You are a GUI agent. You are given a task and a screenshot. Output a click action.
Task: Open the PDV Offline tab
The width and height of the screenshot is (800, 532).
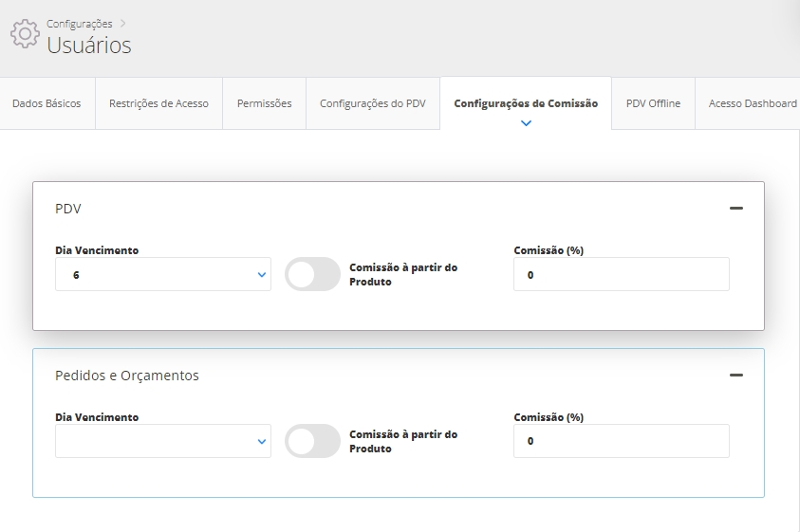653,103
